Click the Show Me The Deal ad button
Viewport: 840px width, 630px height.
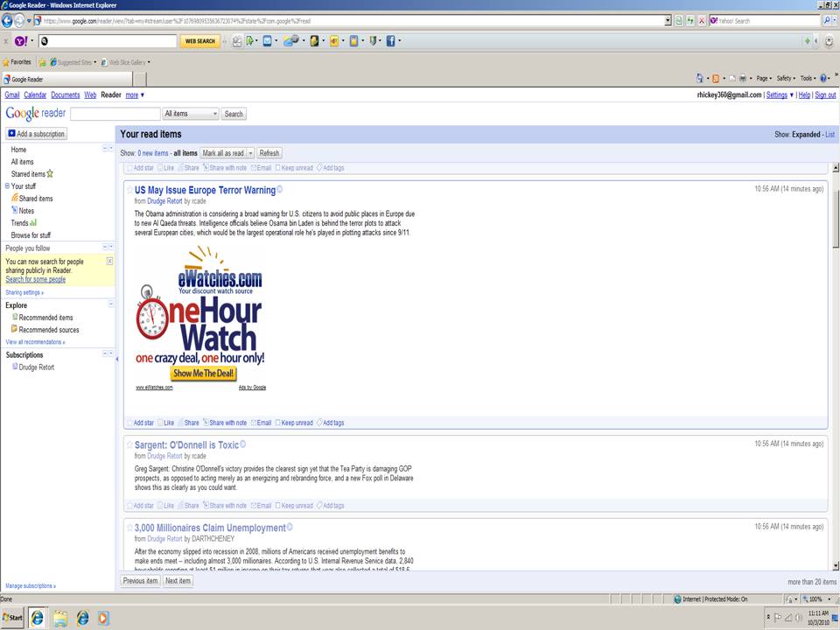[203, 374]
